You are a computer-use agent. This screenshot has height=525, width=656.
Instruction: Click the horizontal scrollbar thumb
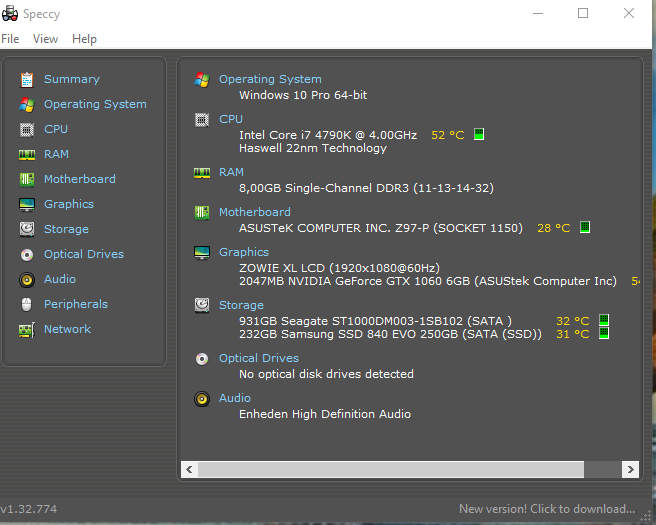391,469
